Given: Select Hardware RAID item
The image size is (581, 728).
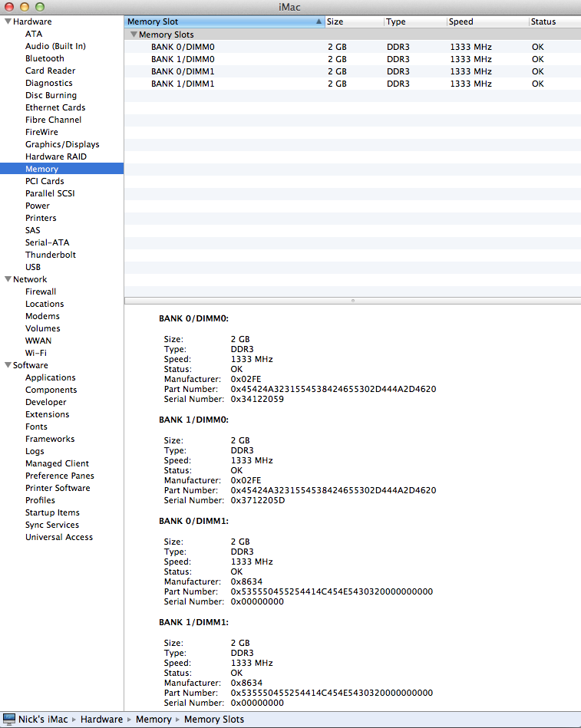Looking at the screenshot, I should pos(56,156).
